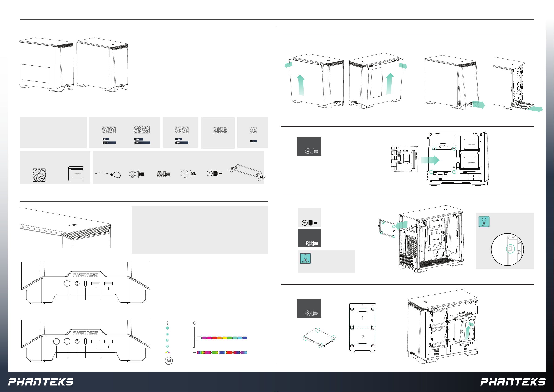Screen dimensions: 554x392
Task: Click the 280 radiator size badge
Action: coord(142,143)
